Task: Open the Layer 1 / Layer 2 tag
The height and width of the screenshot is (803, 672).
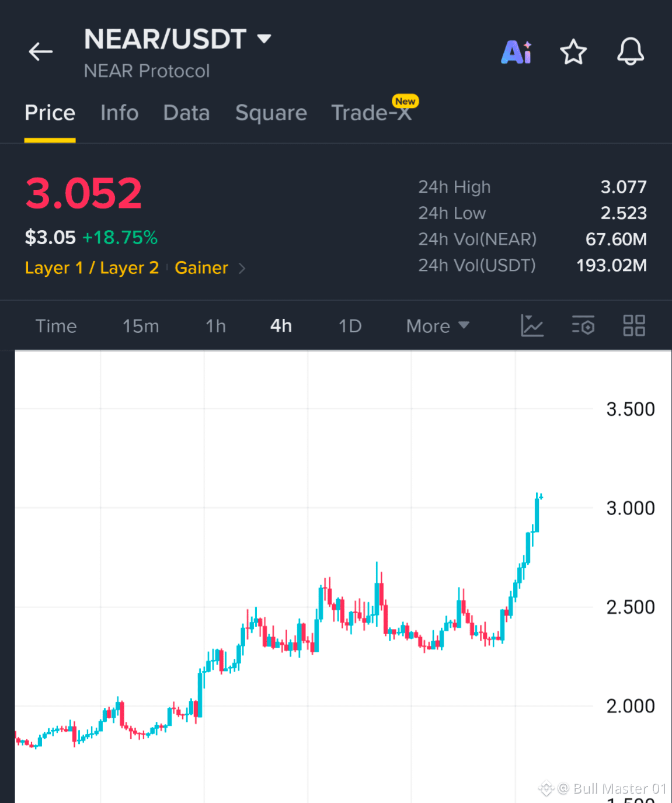Action: point(92,268)
